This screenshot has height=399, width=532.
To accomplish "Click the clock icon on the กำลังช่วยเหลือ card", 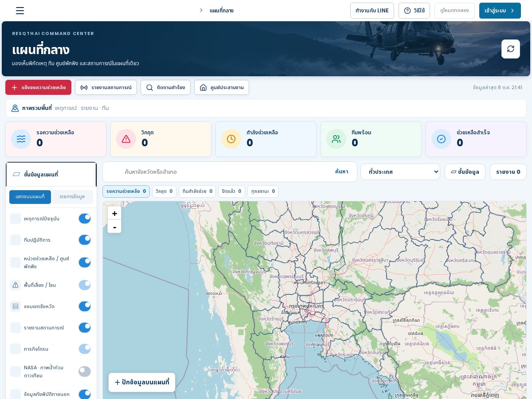I will [231, 139].
